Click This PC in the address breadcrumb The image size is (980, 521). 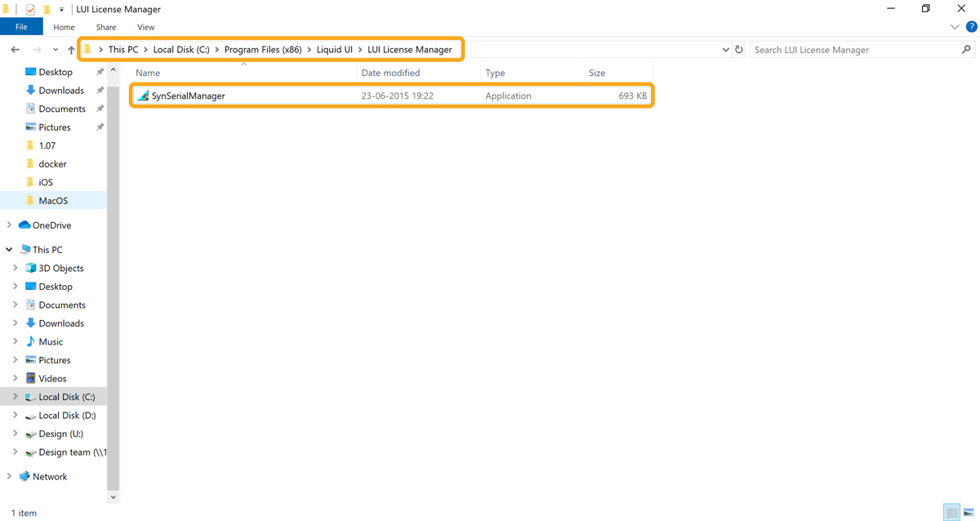click(123, 50)
